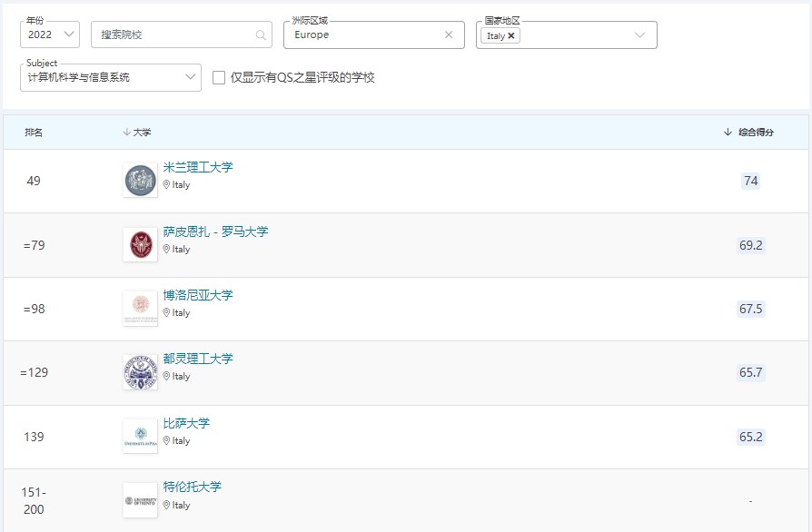This screenshot has height=532, width=812.
Task: Click the 特伦托大学 logo
Action: click(140, 500)
